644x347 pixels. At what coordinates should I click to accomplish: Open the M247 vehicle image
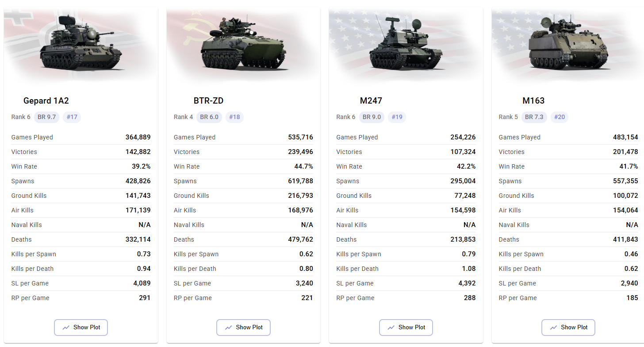(x=406, y=44)
